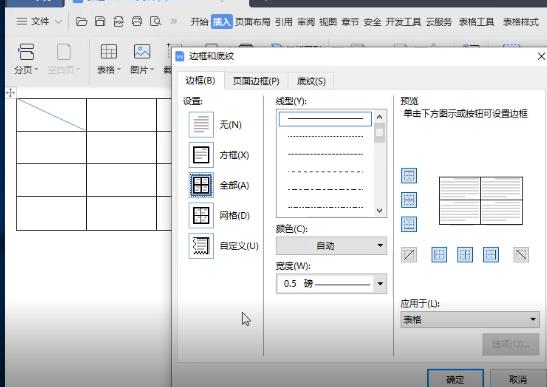The image size is (547, 387).
Task: Select the 全部(A) all borders setting
Action: point(201,185)
